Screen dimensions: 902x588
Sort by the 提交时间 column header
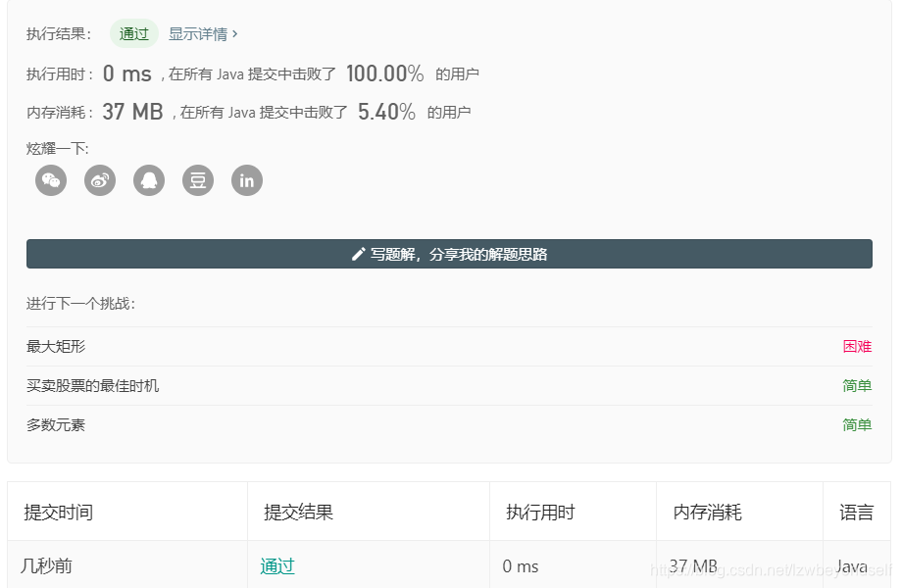click(x=57, y=510)
